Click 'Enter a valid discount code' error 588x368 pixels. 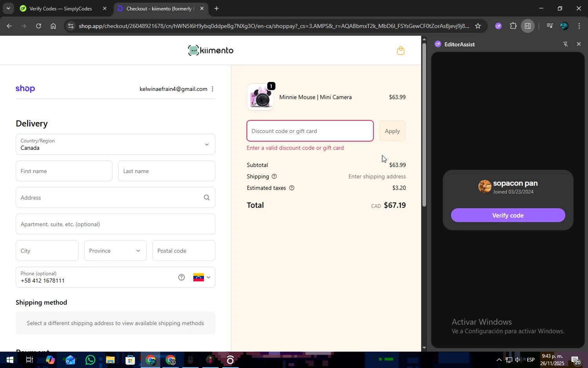(295, 148)
